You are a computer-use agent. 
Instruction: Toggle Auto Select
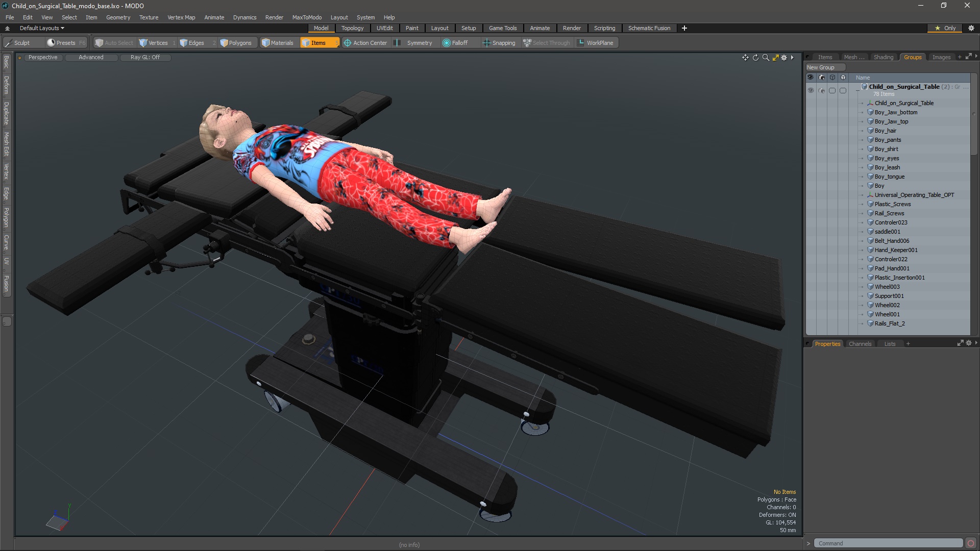tap(114, 43)
